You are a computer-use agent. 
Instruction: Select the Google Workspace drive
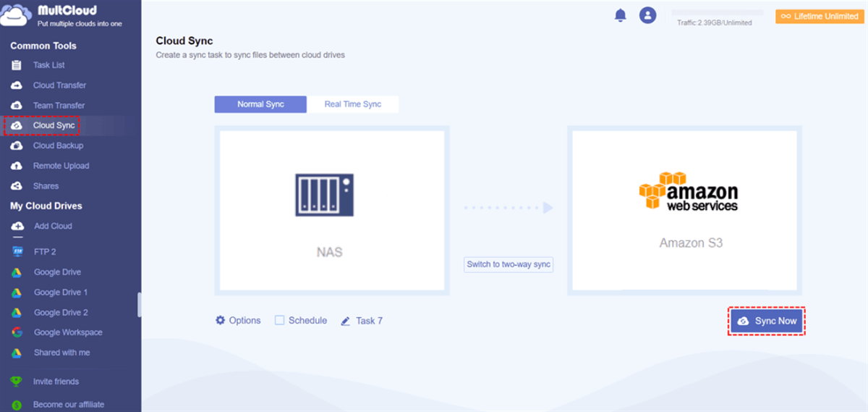click(68, 332)
